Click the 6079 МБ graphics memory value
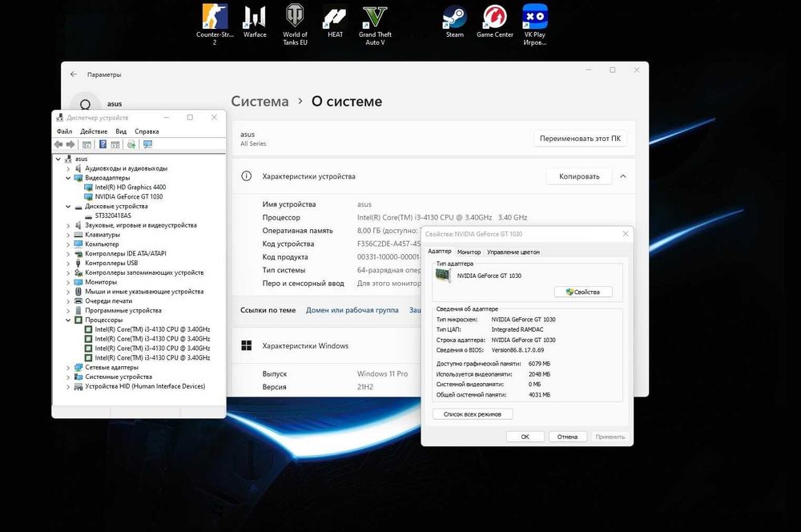 click(539, 364)
